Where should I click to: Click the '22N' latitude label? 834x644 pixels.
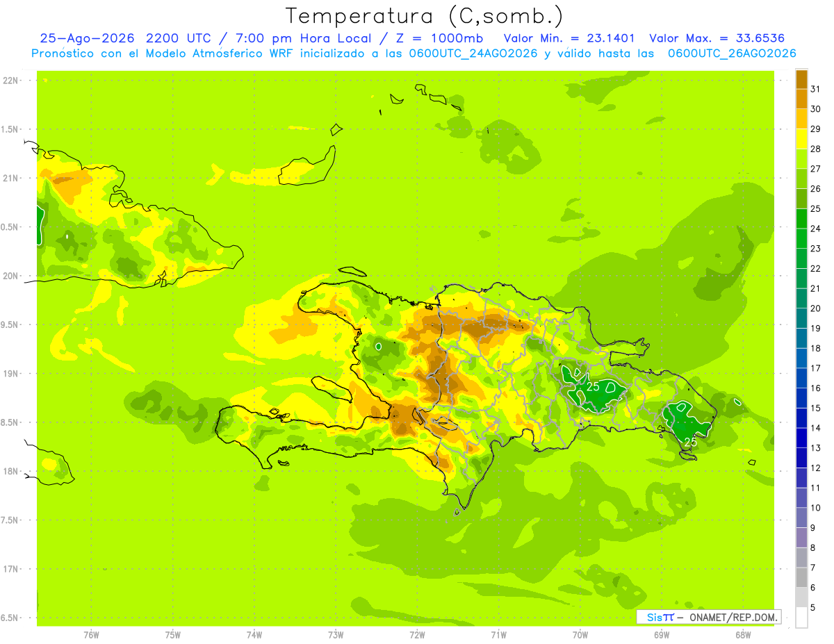[10, 80]
